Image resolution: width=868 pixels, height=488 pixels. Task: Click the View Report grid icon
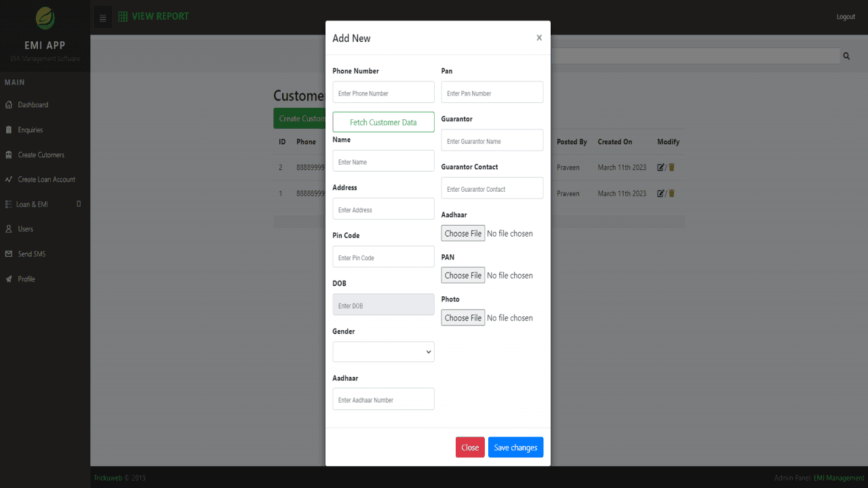[x=123, y=16]
